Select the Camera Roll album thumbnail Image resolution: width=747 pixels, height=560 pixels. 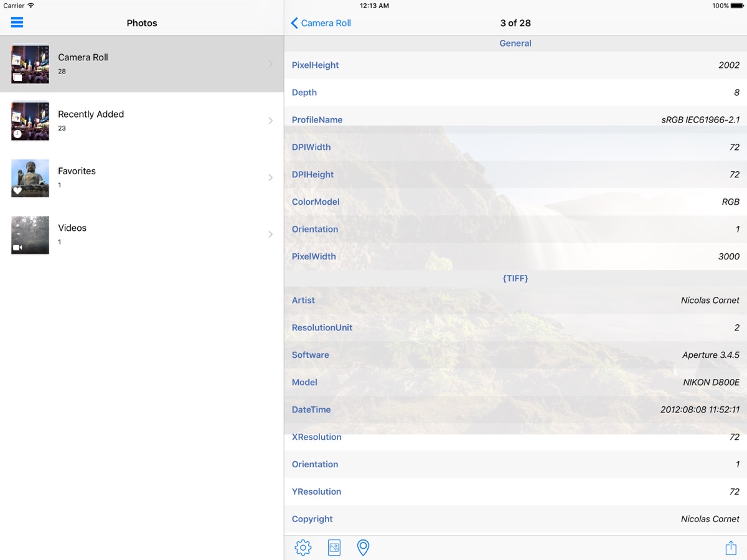pyautogui.click(x=30, y=63)
